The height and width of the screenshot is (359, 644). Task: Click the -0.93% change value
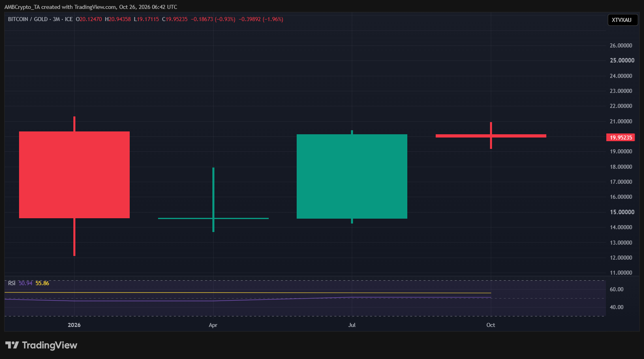click(225, 19)
